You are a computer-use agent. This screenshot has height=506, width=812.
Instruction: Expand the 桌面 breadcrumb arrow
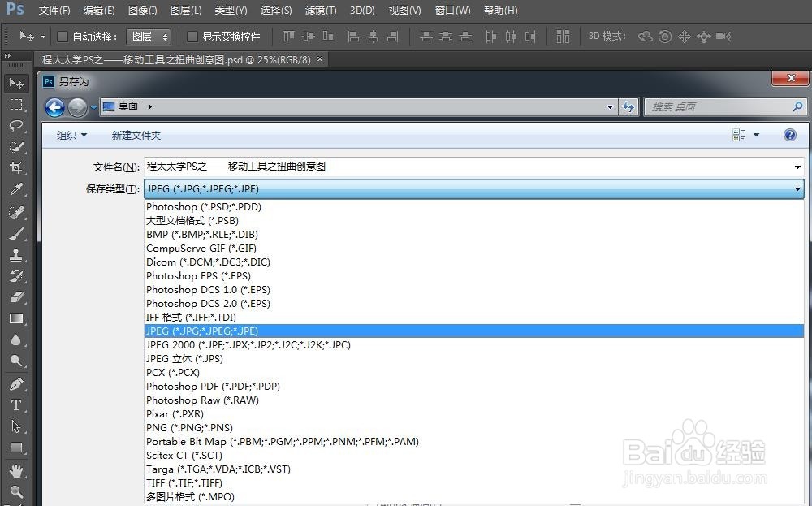click(149, 106)
